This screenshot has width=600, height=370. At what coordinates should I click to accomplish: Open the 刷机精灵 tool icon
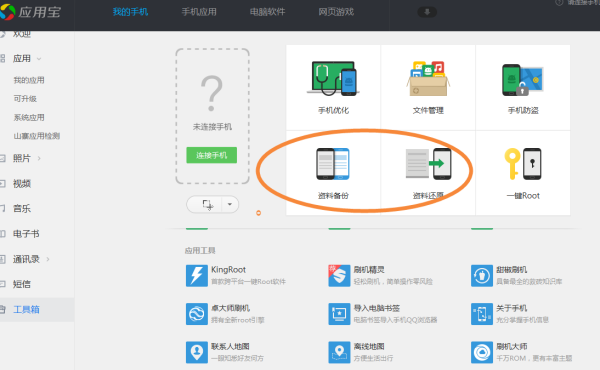[x=339, y=275]
